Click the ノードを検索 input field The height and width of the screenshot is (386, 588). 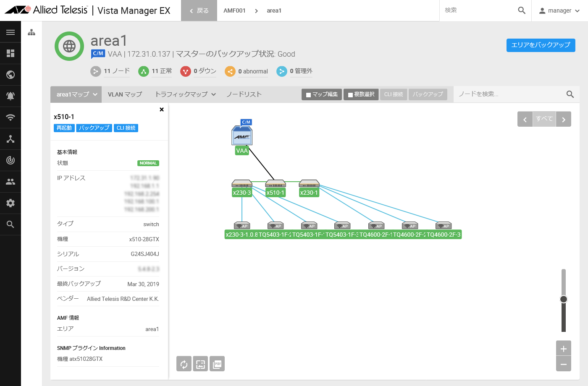tap(510, 94)
